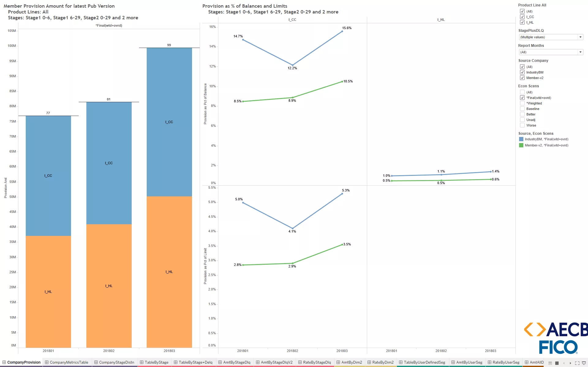Start presentation mode from the status bar
The width and height of the screenshot is (588, 367).
584,363
